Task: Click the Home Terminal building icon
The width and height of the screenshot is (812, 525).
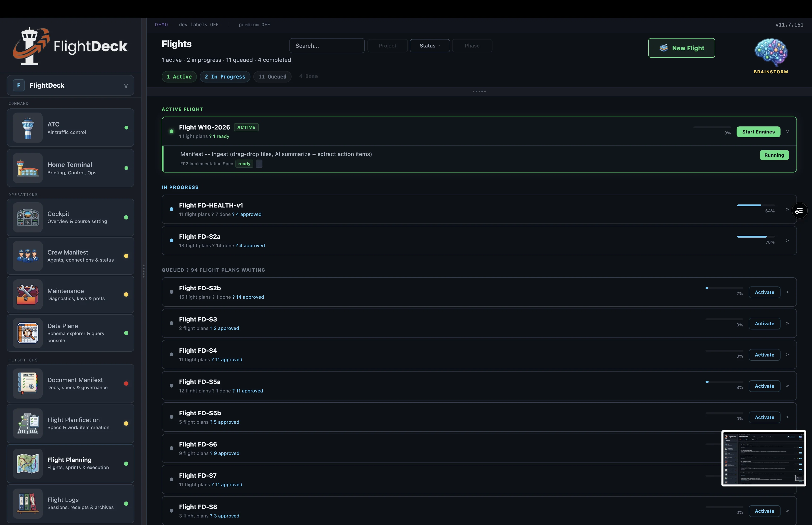Action: tap(27, 168)
